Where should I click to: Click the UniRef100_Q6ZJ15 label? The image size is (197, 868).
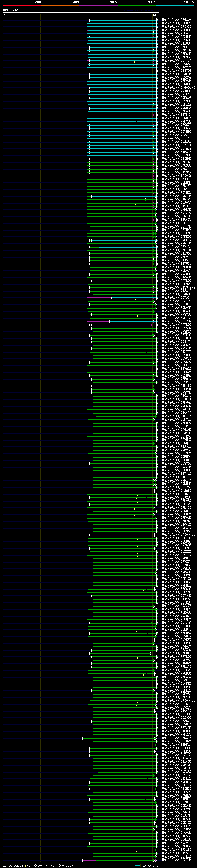[x=176, y=139]
